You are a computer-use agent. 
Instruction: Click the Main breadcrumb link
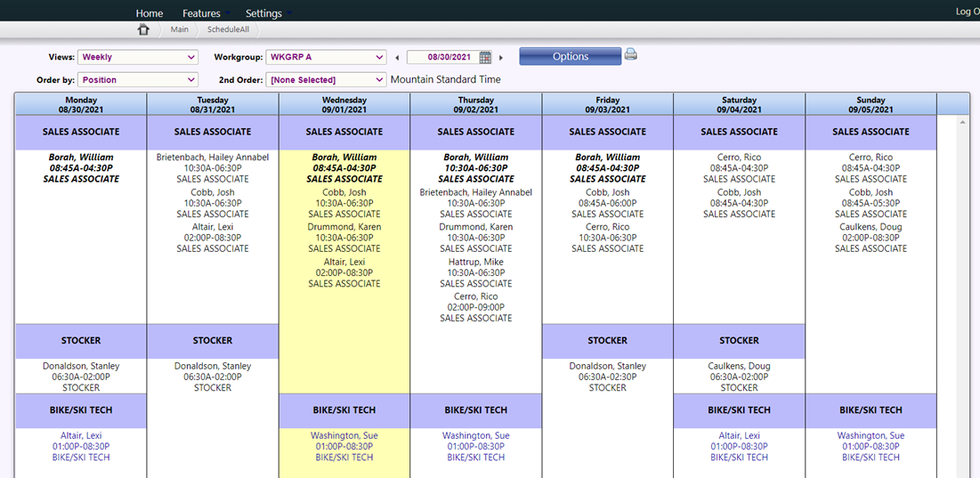pyautogui.click(x=180, y=29)
